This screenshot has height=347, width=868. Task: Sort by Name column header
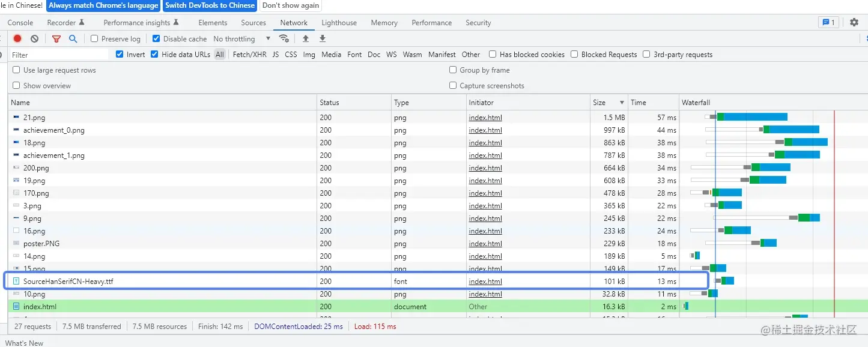(x=163, y=102)
